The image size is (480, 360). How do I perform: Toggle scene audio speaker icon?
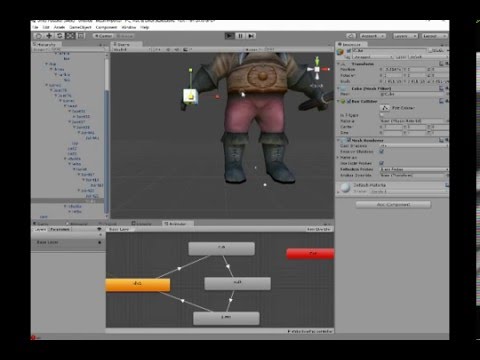pos(177,49)
